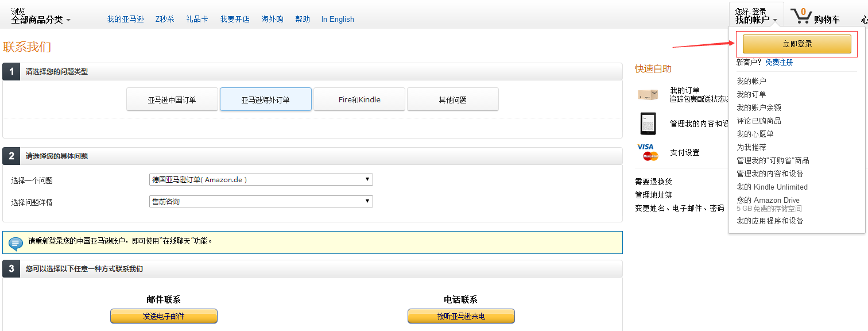The height and width of the screenshot is (331, 868).
Task: Open Z秒杀 in top navigation
Action: coord(165,19)
